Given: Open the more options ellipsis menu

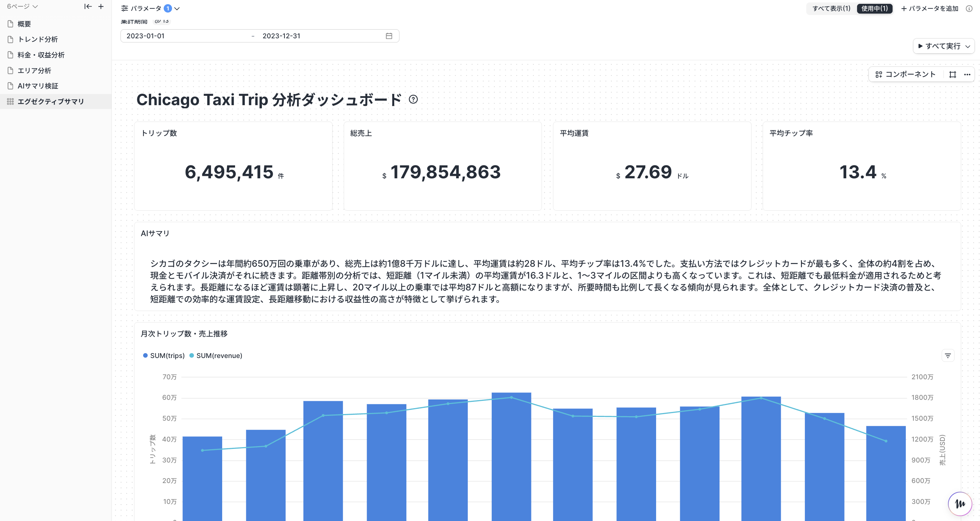Looking at the screenshot, I should click(967, 75).
